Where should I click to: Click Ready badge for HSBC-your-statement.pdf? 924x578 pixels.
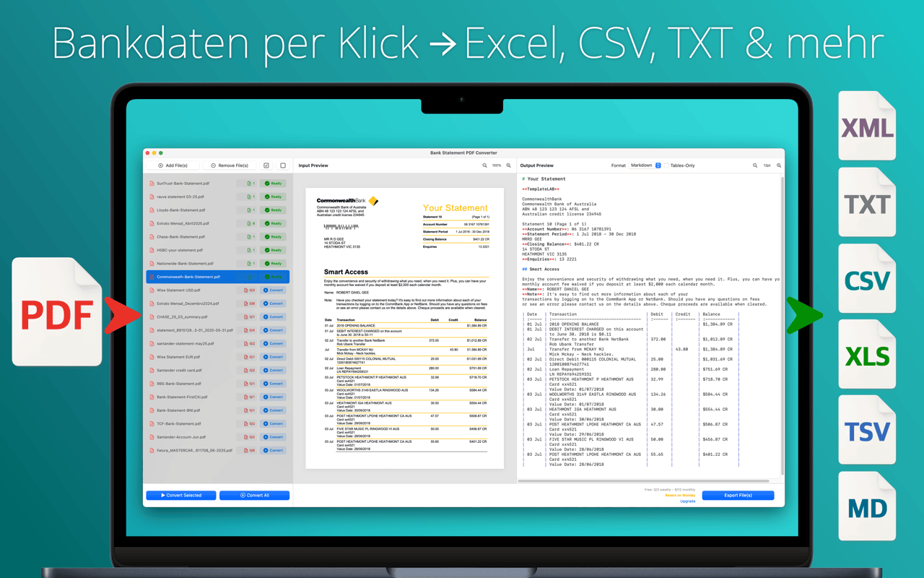(x=273, y=250)
